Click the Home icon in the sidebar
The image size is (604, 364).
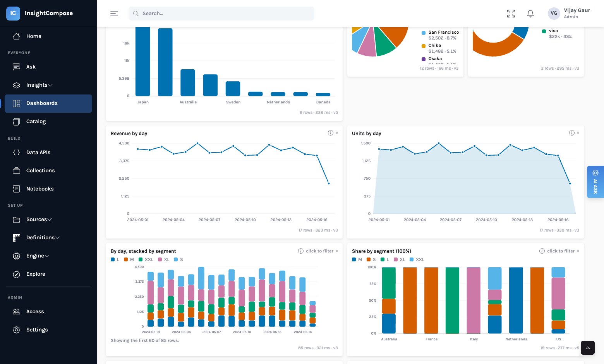[16, 36]
